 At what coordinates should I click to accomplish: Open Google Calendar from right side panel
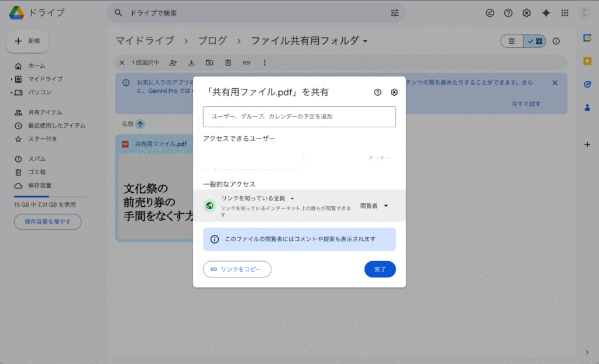[587, 38]
